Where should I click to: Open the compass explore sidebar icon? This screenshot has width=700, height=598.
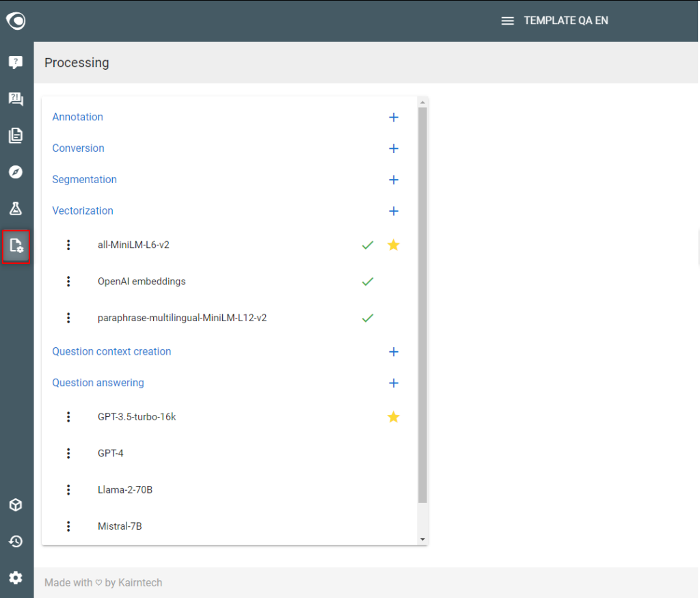[x=16, y=172]
